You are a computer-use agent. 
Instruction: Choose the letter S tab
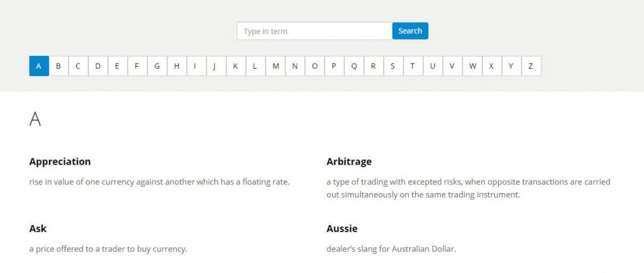coord(392,66)
